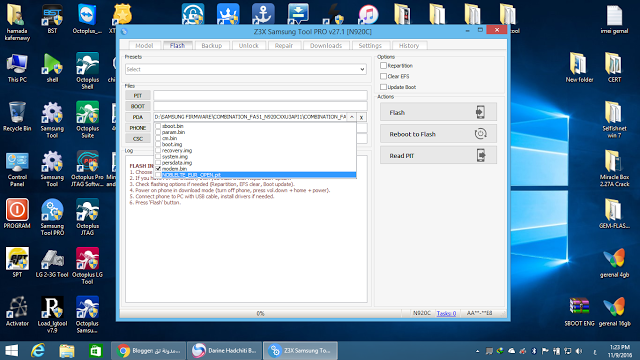
Task: Check persdata.img in the file list
Action: tap(158, 162)
